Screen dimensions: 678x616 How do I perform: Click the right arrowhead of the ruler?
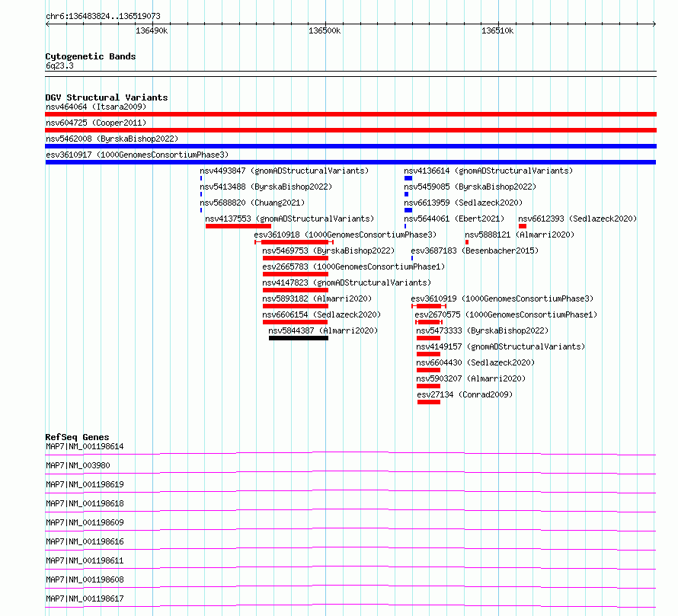point(654,24)
